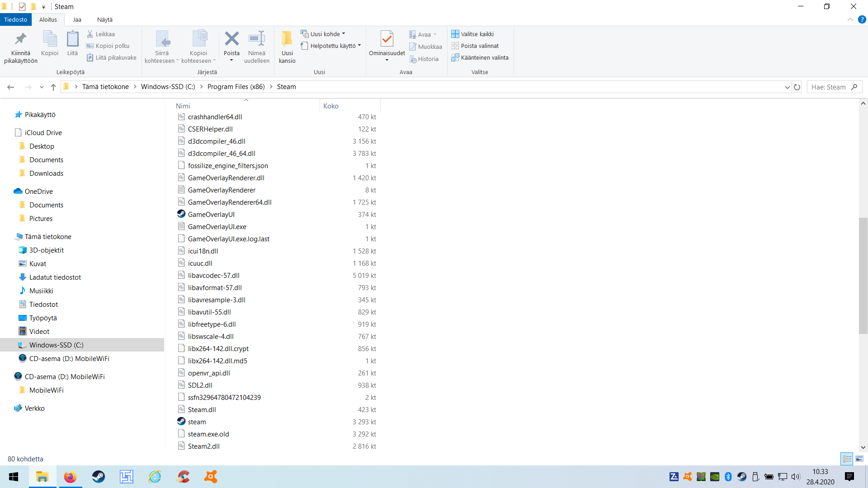Viewport: 868px width, 488px height.
Task: Select Verkko in navigation pane
Action: coord(29,408)
